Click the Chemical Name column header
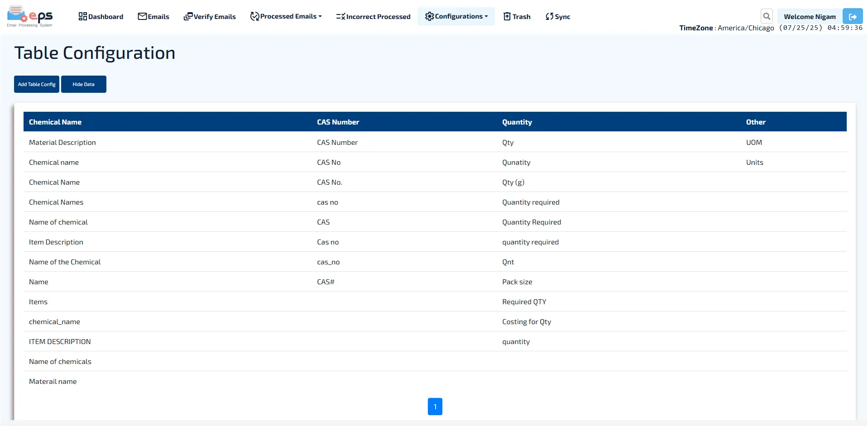 pyautogui.click(x=55, y=122)
